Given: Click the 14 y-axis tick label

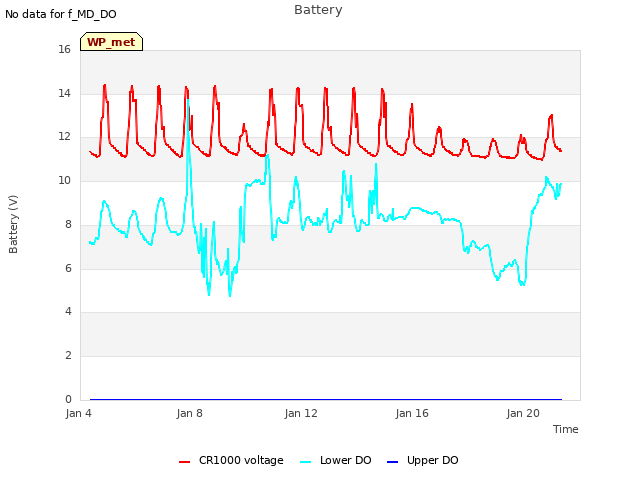Looking at the screenshot, I should coord(64,93).
